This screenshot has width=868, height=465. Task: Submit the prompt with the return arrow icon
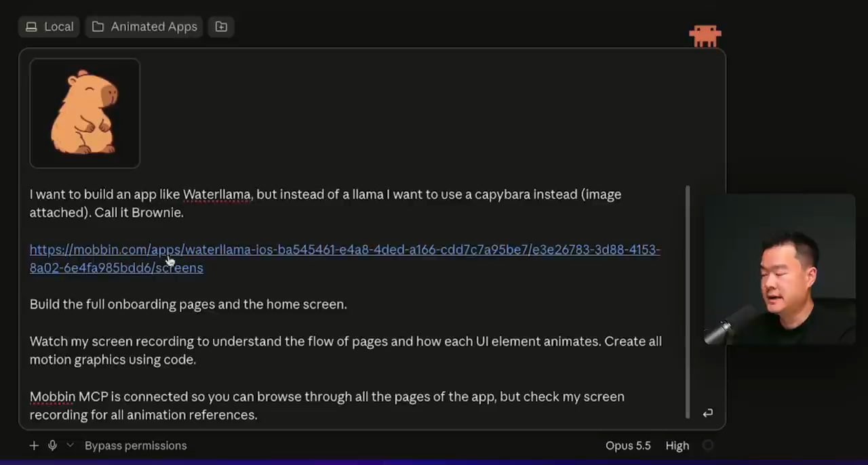708,413
